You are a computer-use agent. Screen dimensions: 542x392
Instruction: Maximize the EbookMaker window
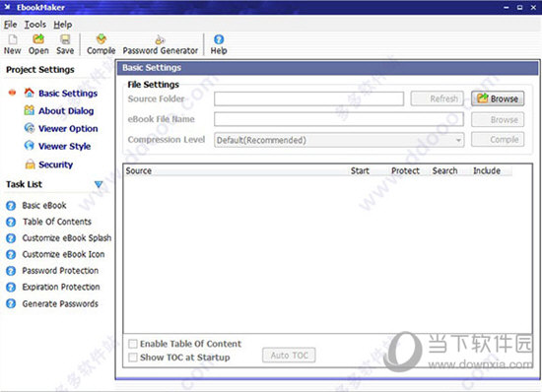click(520, 7)
